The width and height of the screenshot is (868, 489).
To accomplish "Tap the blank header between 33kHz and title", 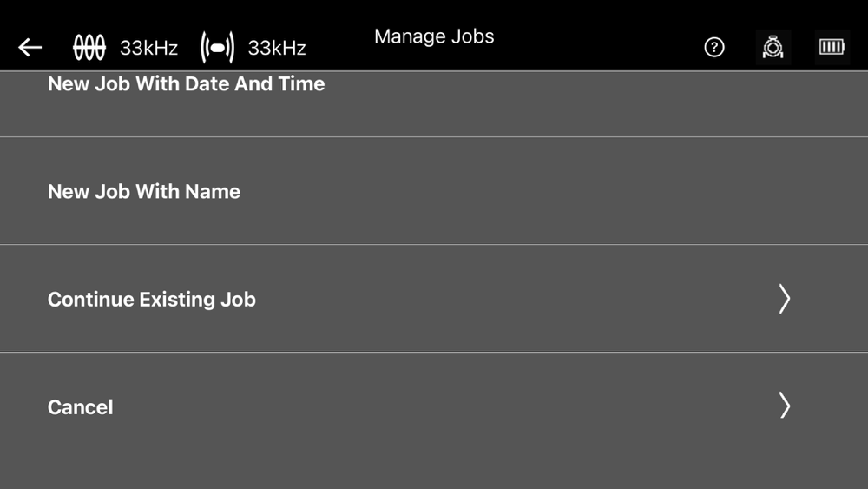I will (340, 48).
